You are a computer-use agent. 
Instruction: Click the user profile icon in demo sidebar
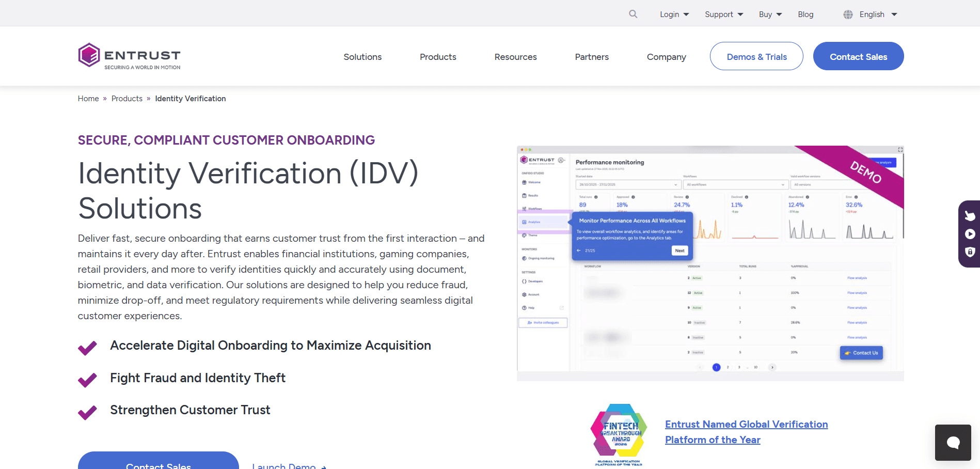(x=562, y=160)
